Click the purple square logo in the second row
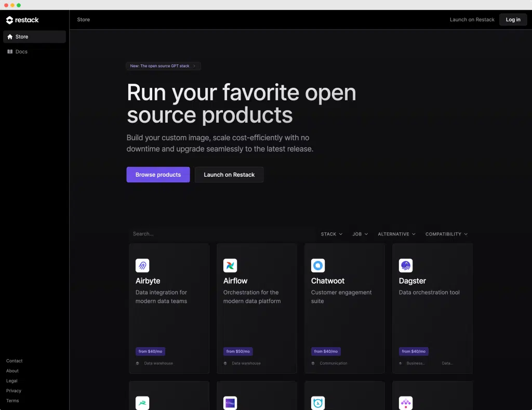 [x=230, y=403]
